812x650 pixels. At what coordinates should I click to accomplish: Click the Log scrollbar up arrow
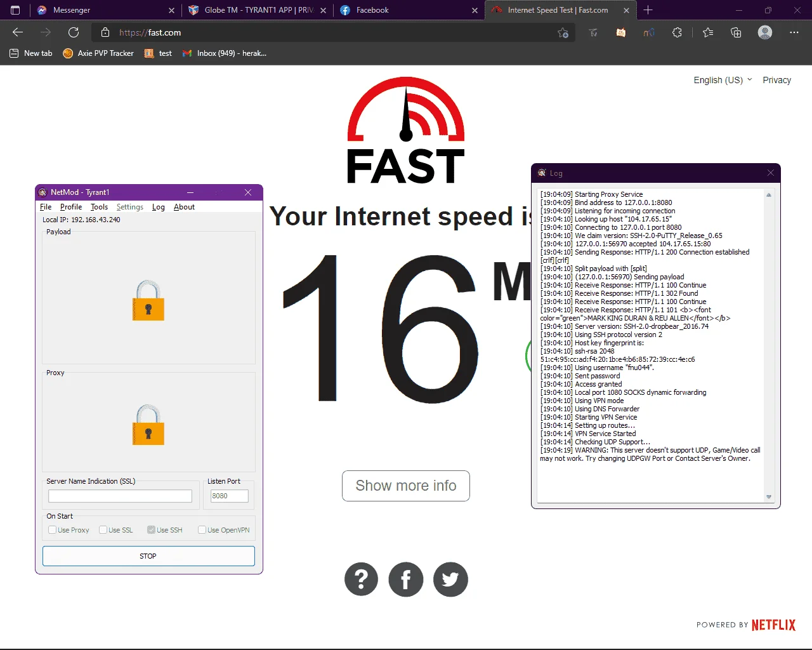[769, 195]
